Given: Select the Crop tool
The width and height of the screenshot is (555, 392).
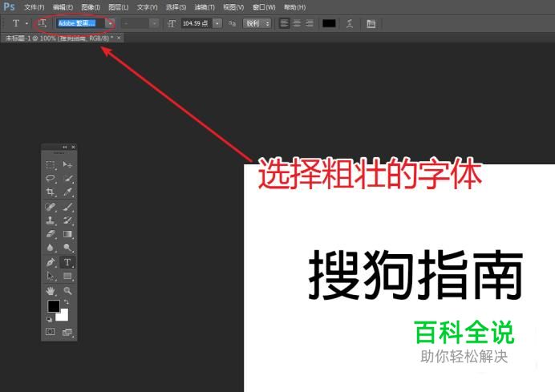Looking at the screenshot, I should pyautogui.click(x=51, y=192).
